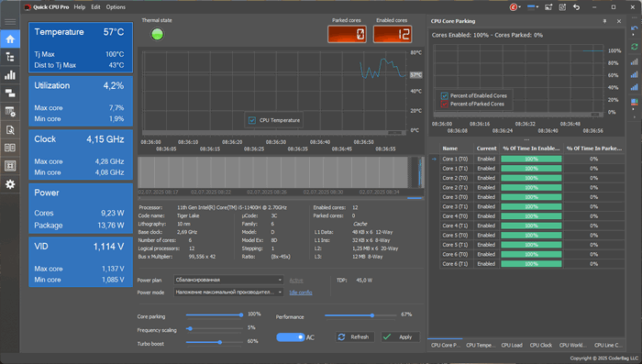The width and height of the screenshot is (642, 364).
Task: Open the Edit menu
Action: coord(95,7)
